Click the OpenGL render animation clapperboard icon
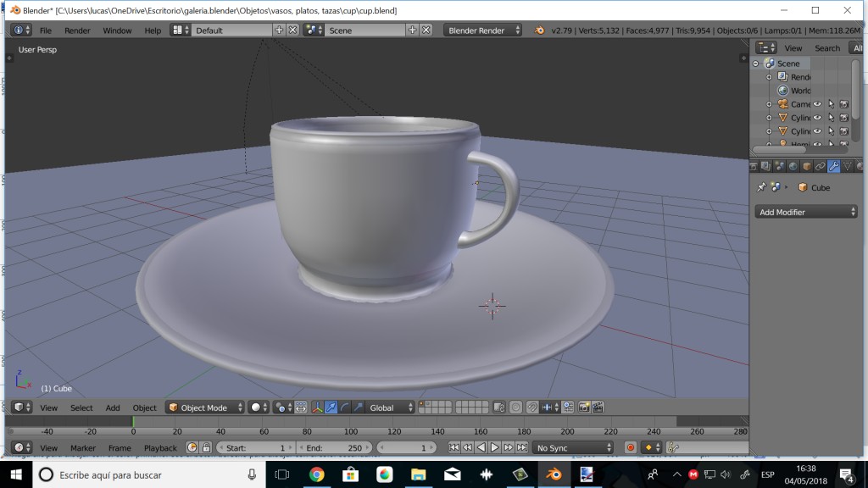This screenshot has width=868, height=488. (x=597, y=408)
